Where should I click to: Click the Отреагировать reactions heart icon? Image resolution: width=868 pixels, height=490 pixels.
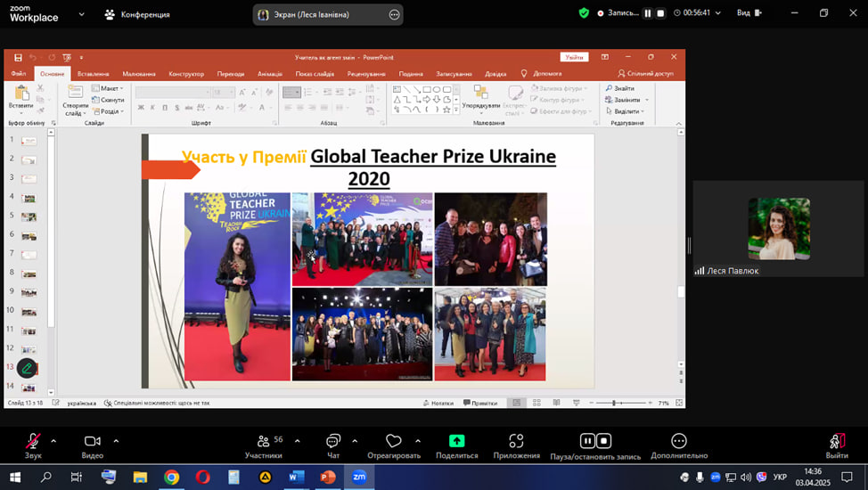pyautogui.click(x=393, y=442)
